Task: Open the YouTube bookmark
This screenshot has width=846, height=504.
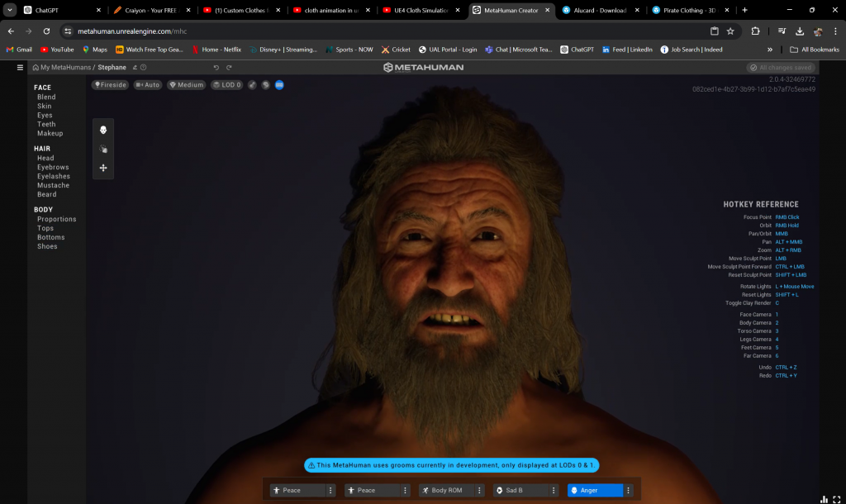Action: click(57, 50)
